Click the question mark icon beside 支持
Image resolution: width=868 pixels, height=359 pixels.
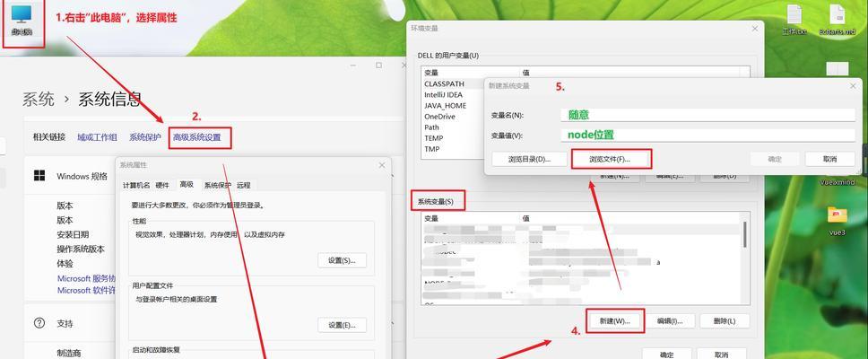[39, 323]
